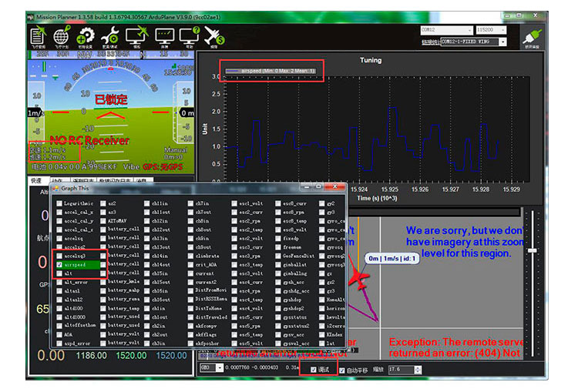The image size is (578, 392).
Task: Open the Flight Data screen icon
Action: click(38, 36)
